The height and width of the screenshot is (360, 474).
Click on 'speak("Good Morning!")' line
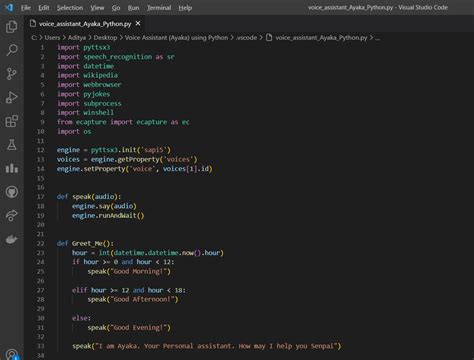point(129,271)
